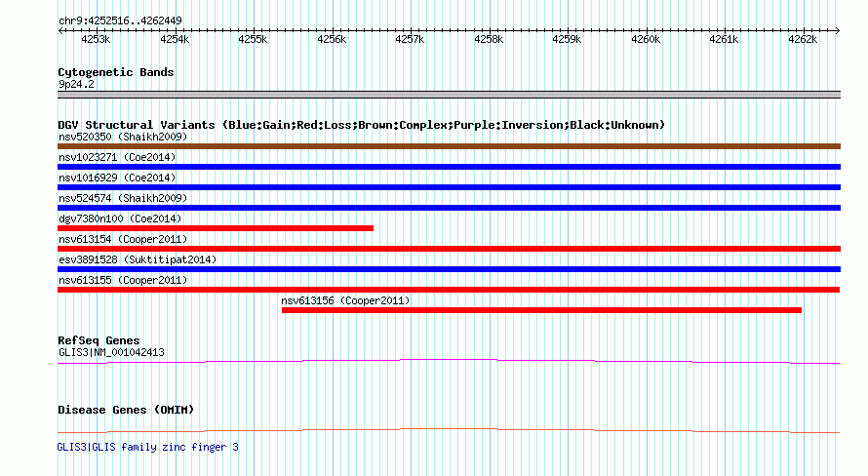The width and height of the screenshot is (868, 476).
Task: Open variant label nsv1016929 (Coe2014)
Action: click(117, 178)
